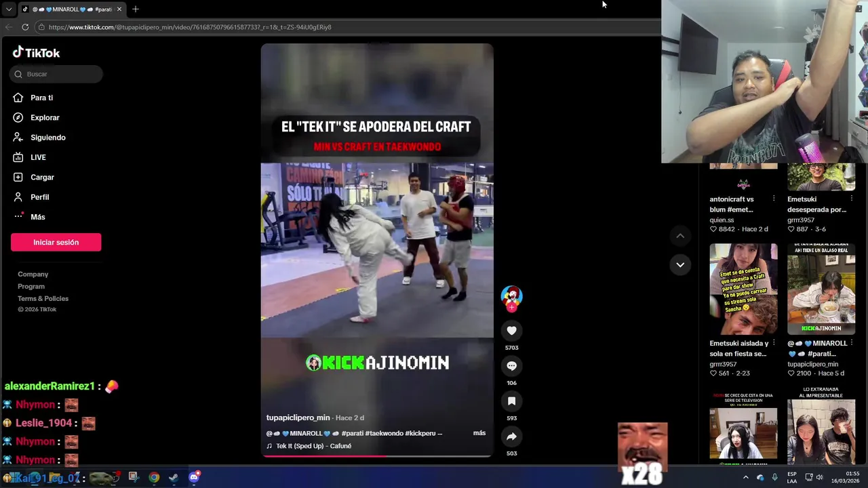
Task: Show hidden tray icons chevron
Action: tap(745, 477)
